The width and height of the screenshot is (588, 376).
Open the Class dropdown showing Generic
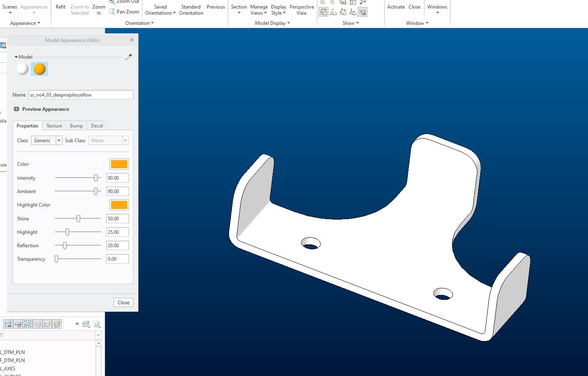(58, 140)
